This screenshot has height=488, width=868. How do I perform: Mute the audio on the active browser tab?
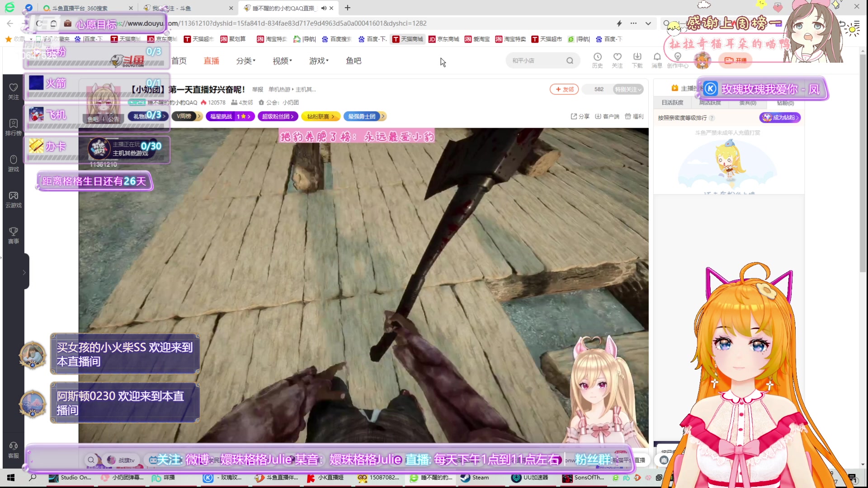click(324, 8)
